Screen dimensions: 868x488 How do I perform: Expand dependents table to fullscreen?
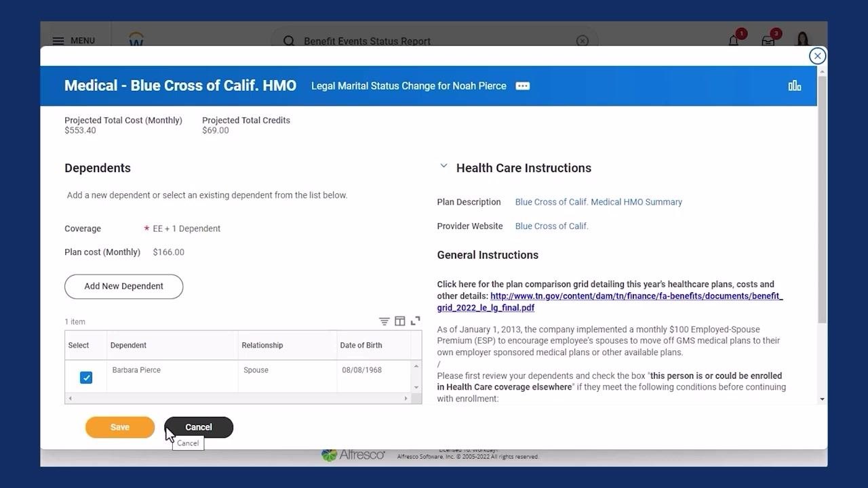[416, 321]
